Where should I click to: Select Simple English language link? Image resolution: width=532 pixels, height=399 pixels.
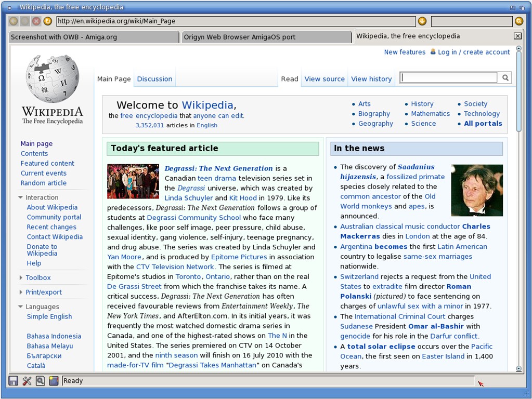(x=49, y=316)
